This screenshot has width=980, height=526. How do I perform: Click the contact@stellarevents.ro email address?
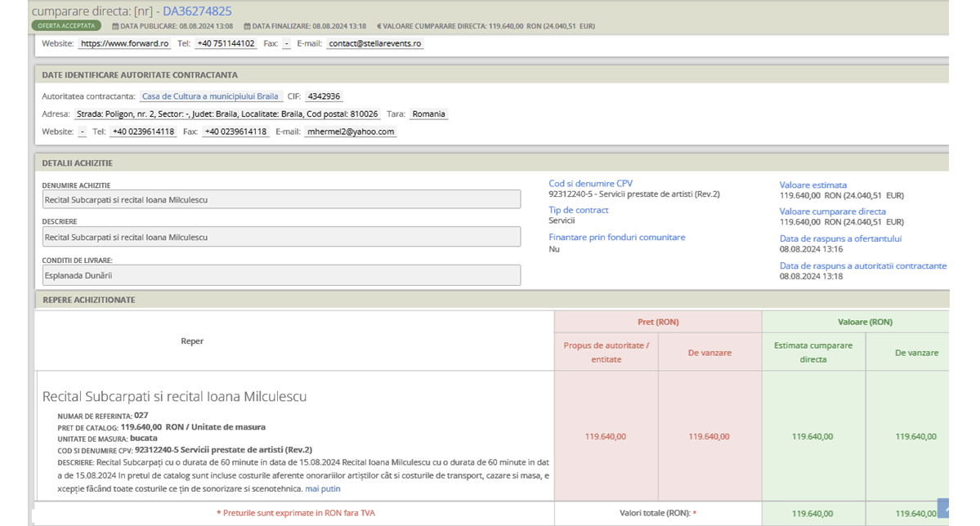point(375,43)
